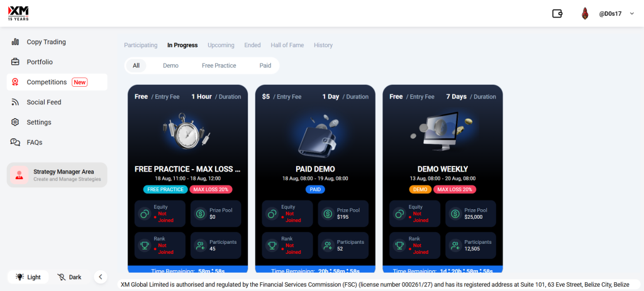Collapse the sidebar with the chevron button
This screenshot has width=644, height=291.
point(101,277)
